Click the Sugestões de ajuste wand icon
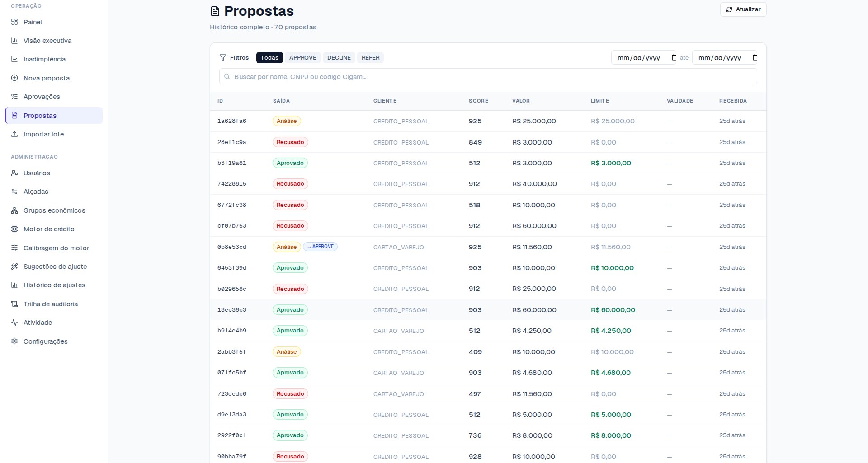868x463 pixels. coord(14,267)
